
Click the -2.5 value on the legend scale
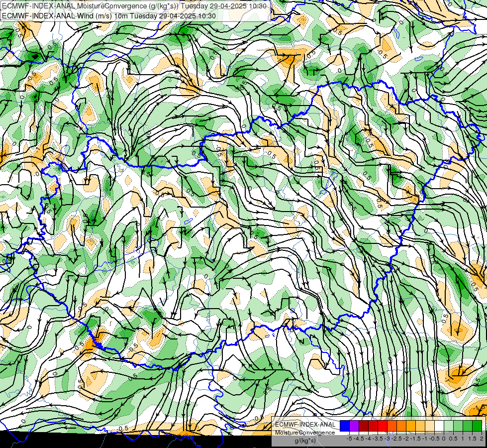(396, 439)
